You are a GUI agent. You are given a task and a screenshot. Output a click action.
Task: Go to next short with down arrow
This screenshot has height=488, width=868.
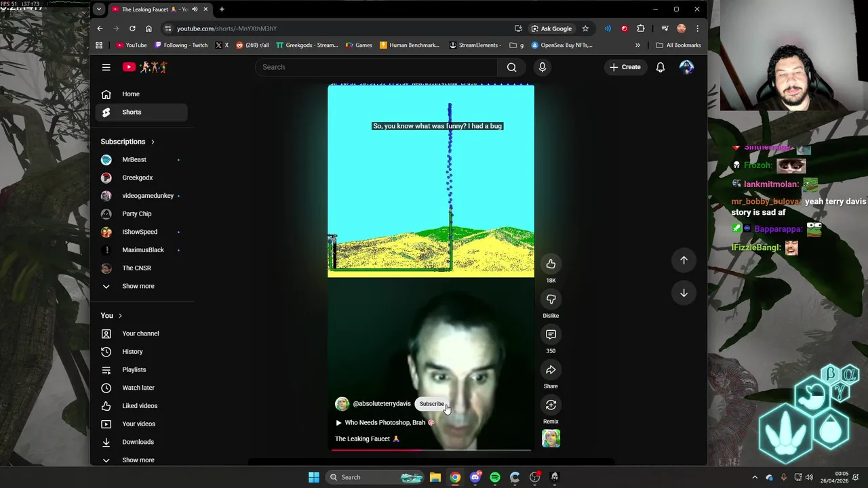tap(684, 293)
